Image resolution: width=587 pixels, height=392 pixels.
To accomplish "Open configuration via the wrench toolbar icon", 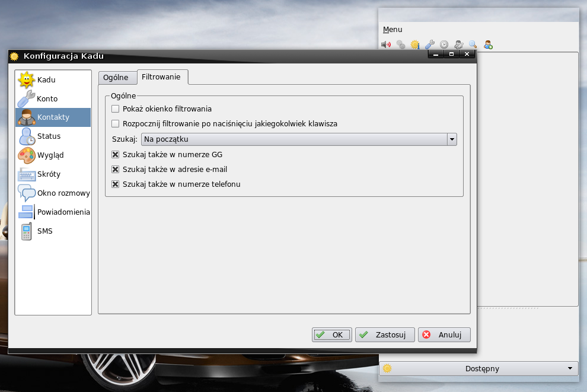I will click(429, 45).
